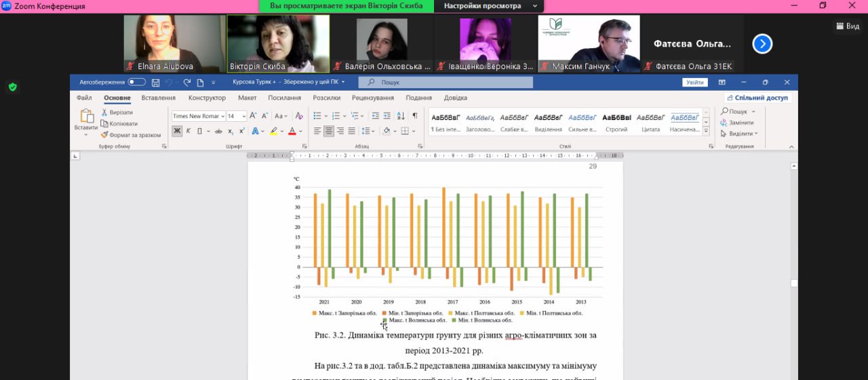868x380 pixels.
Task: Apply text effects with the blue A icon
Action: pos(256,131)
